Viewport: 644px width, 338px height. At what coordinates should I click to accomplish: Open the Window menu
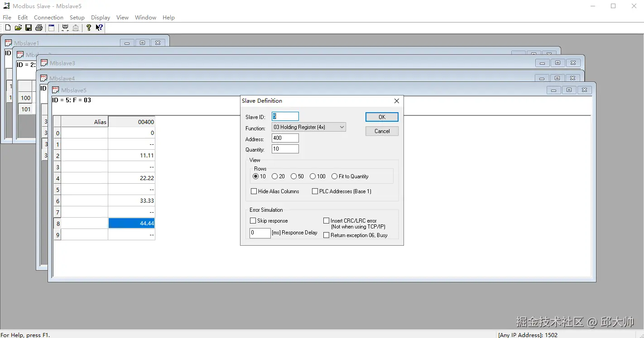[145, 18]
